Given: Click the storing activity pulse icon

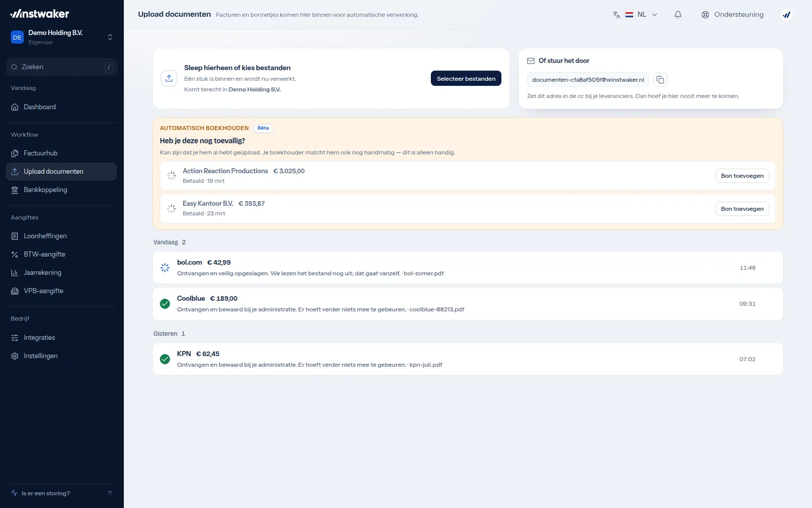Looking at the screenshot, I should pyautogui.click(x=14, y=493).
